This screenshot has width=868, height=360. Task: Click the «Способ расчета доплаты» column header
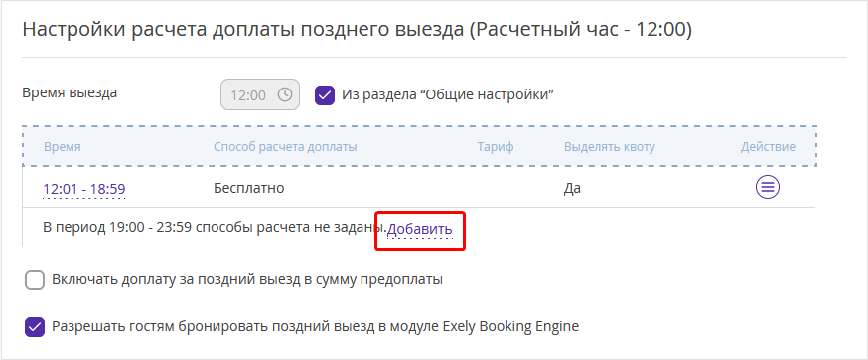(285, 147)
